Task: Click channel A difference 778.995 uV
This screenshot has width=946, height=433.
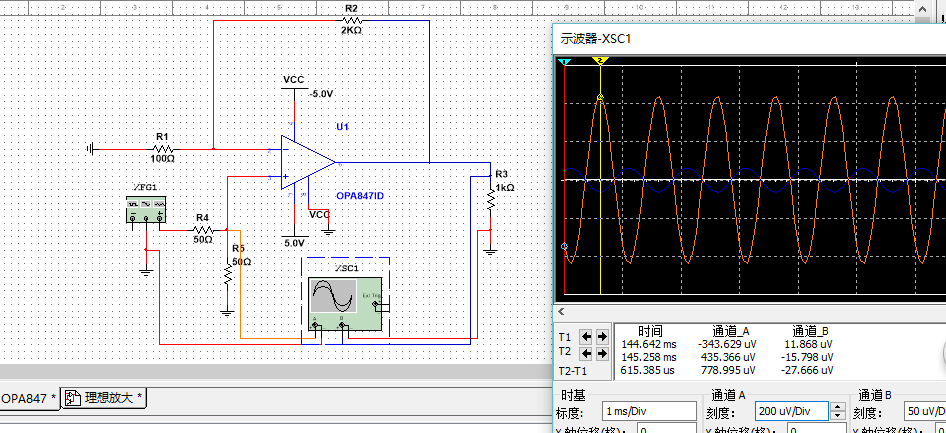Action: 728,370
